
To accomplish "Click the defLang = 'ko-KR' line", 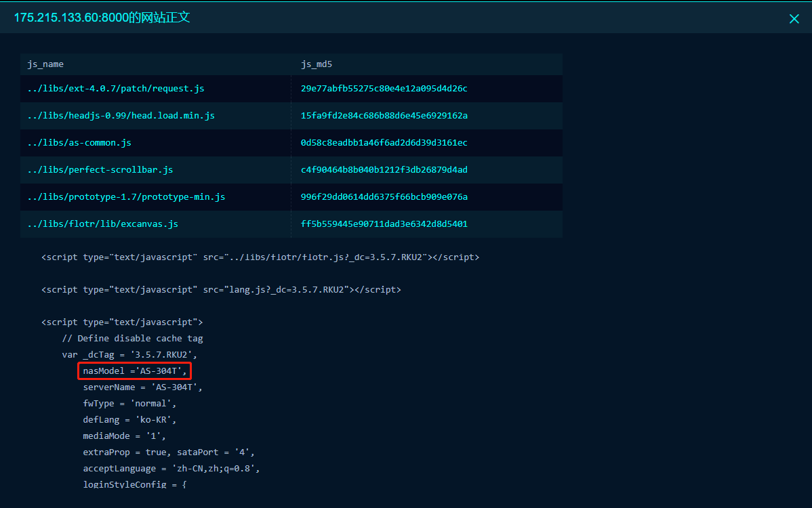I will pyautogui.click(x=129, y=420).
